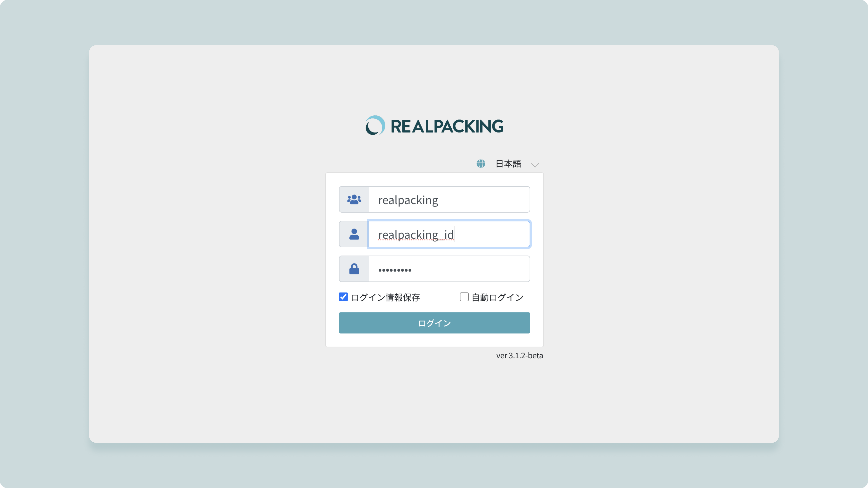
Task: Click the language dropdown chevron arrow
Action: coord(535,165)
